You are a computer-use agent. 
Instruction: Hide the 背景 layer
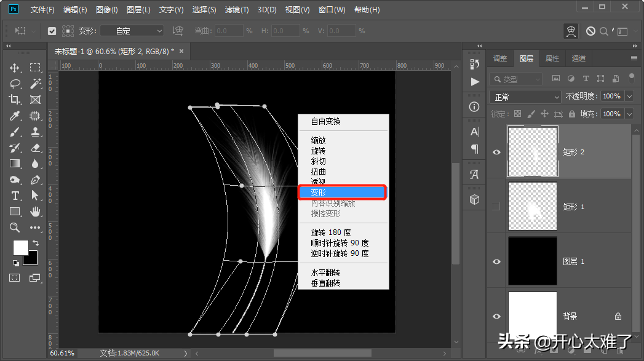[x=496, y=316]
